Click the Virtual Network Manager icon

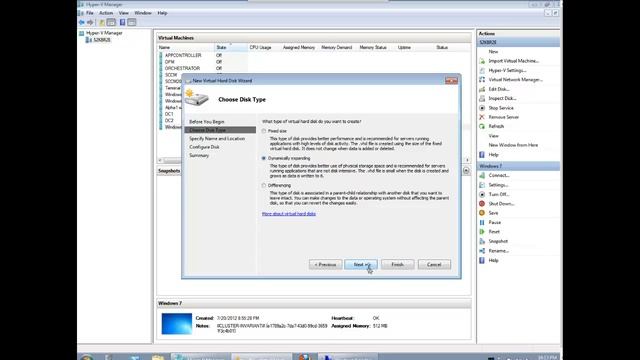482,80
